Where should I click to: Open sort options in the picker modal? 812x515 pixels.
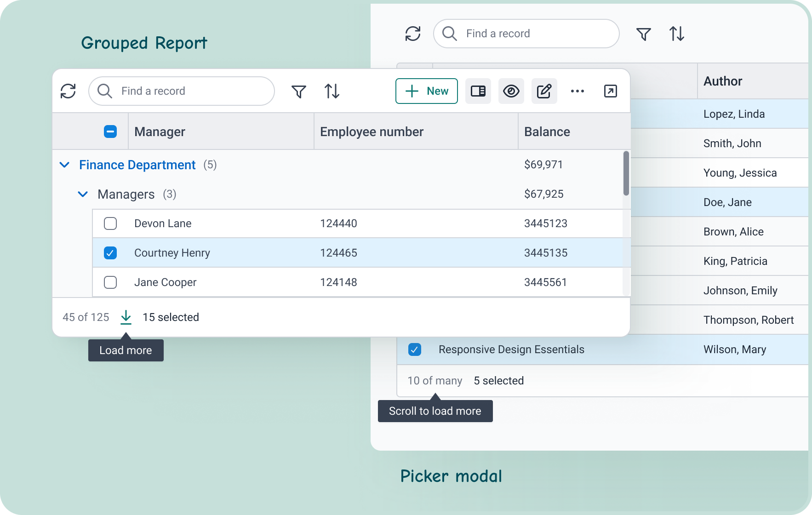click(676, 34)
